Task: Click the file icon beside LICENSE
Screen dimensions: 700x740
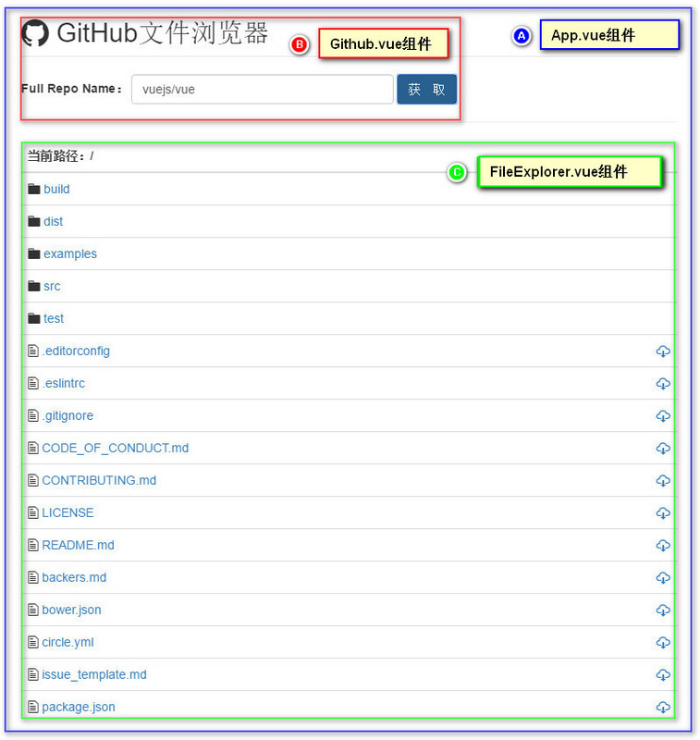Action: 33,512
